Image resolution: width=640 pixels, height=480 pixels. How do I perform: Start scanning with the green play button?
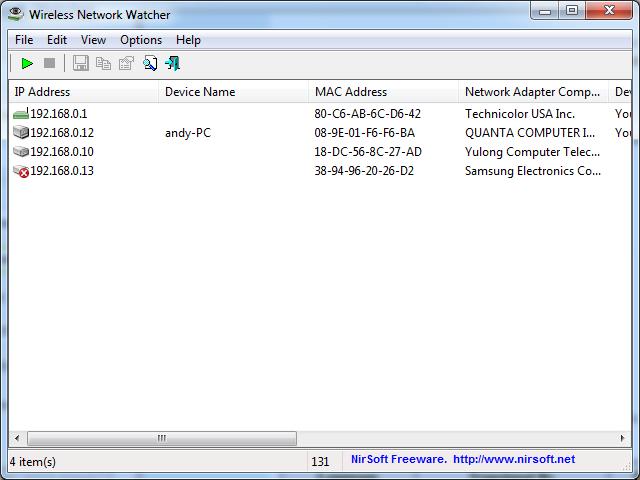pyautogui.click(x=27, y=64)
